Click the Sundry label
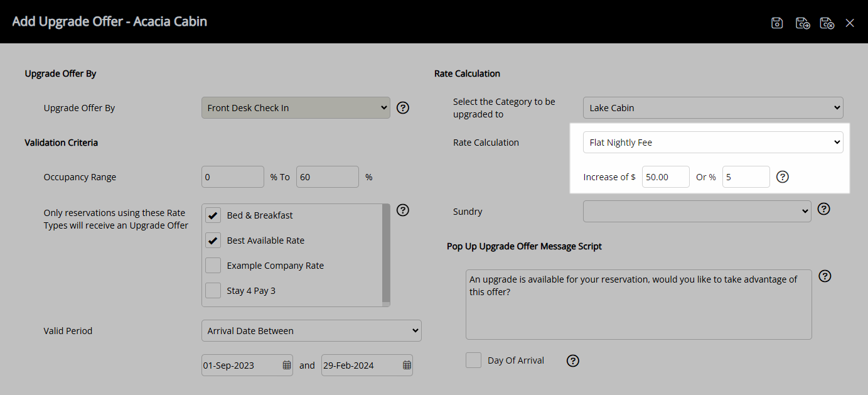 [x=468, y=212]
